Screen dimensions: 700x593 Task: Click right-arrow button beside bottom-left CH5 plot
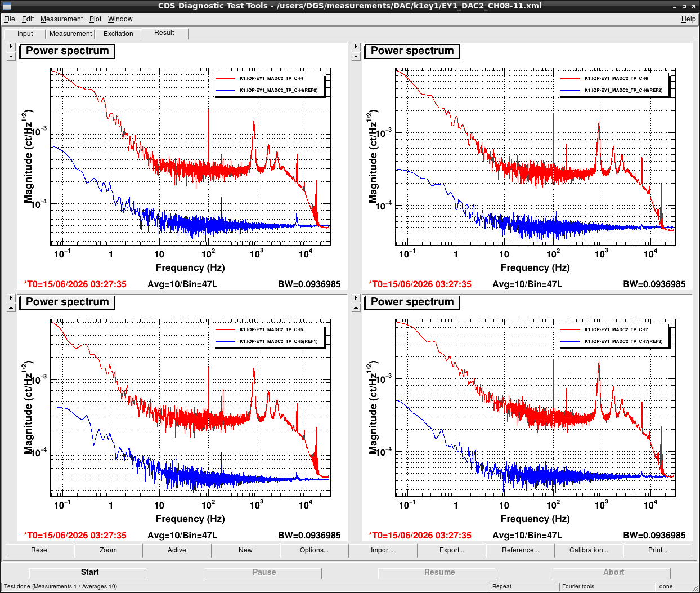[x=11, y=298]
